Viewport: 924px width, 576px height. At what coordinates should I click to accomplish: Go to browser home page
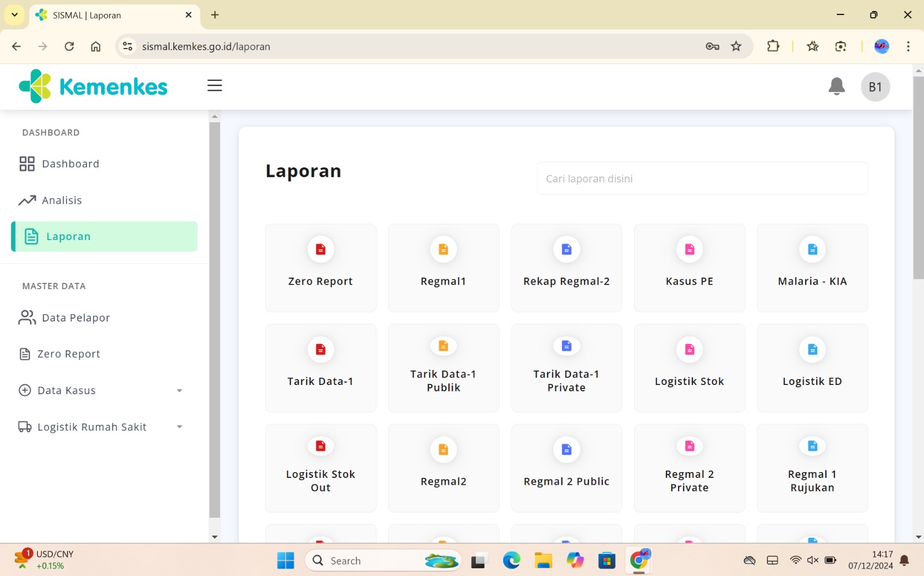96,46
